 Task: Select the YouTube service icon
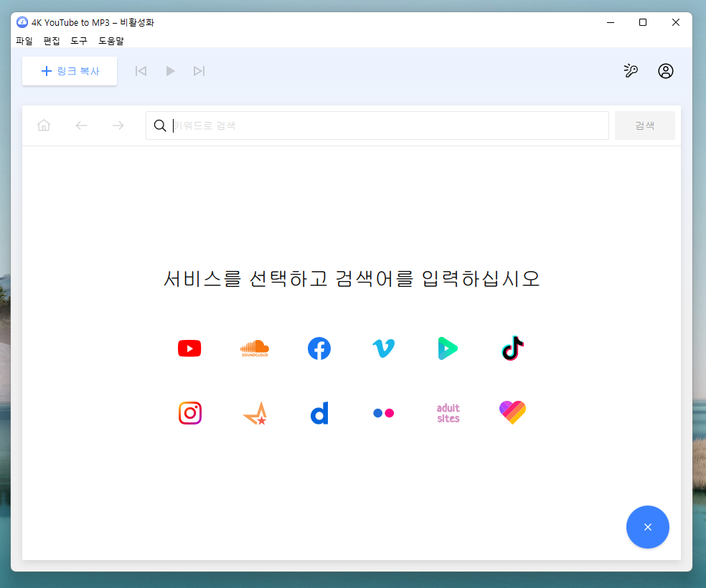[x=189, y=348]
